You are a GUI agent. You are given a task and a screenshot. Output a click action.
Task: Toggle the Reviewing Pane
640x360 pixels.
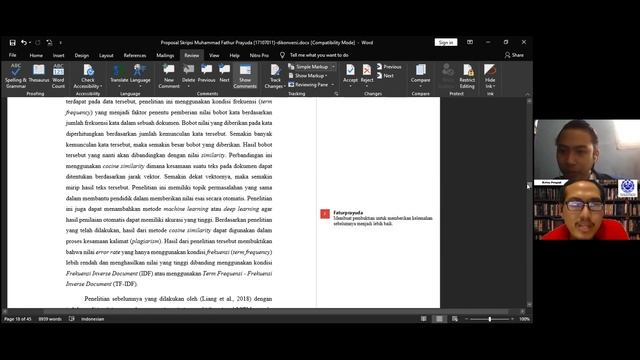[309, 84]
